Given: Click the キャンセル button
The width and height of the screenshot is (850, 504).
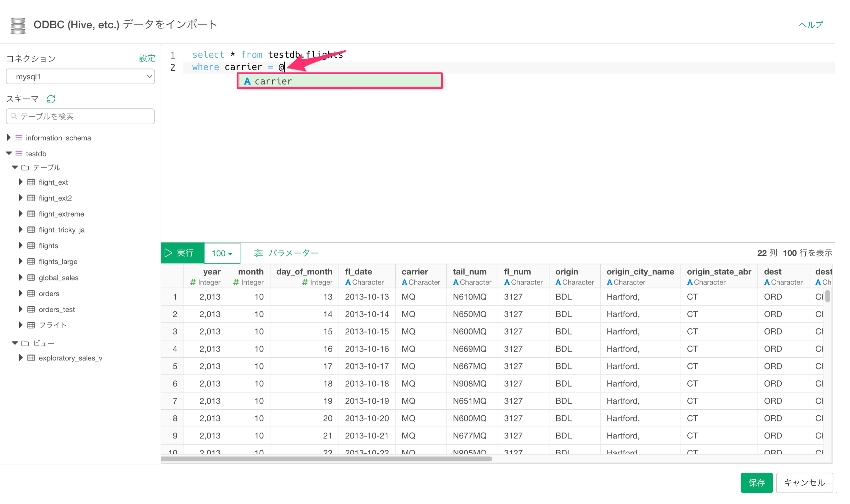Looking at the screenshot, I should (805, 483).
